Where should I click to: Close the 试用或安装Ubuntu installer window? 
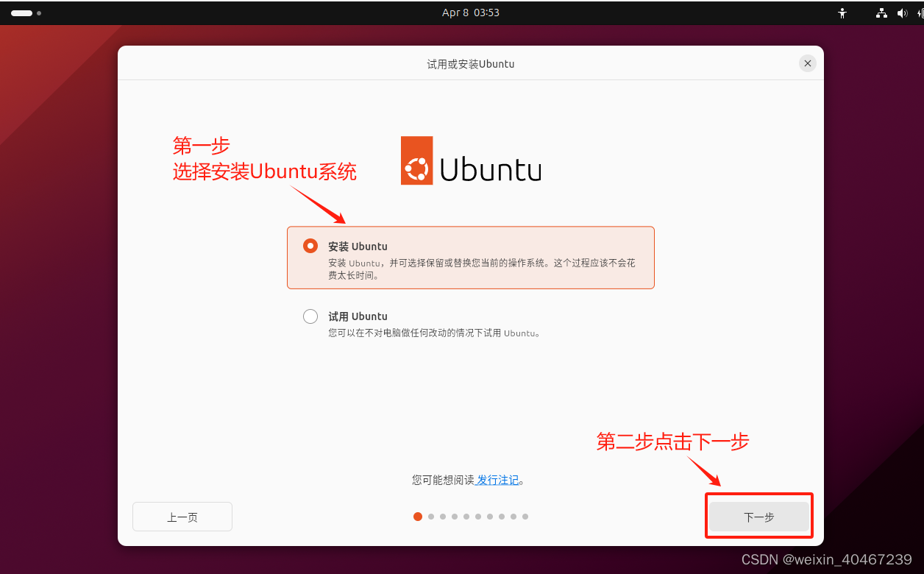[x=808, y=63]
